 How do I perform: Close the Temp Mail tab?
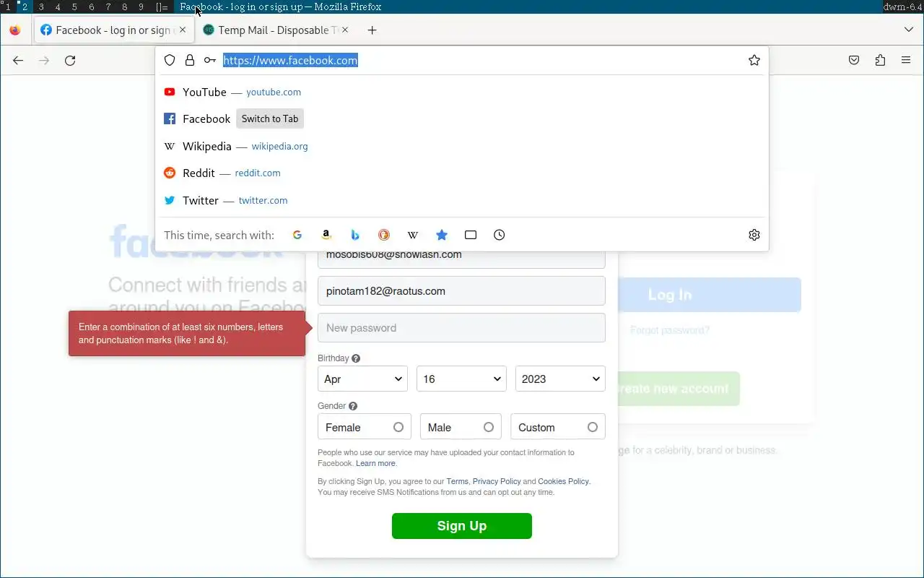tap(345, 30)
